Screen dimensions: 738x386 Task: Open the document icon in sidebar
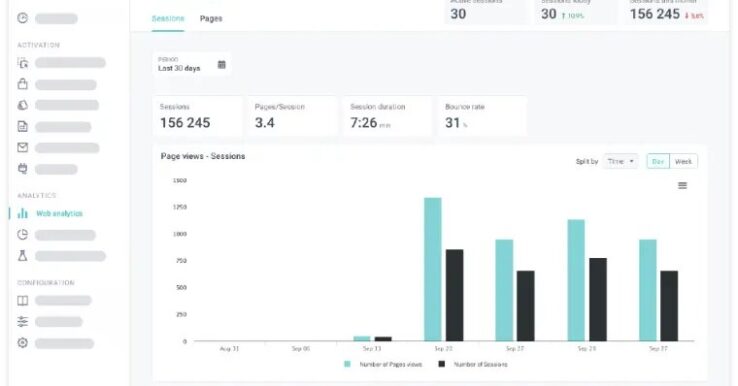click(23, 127)
